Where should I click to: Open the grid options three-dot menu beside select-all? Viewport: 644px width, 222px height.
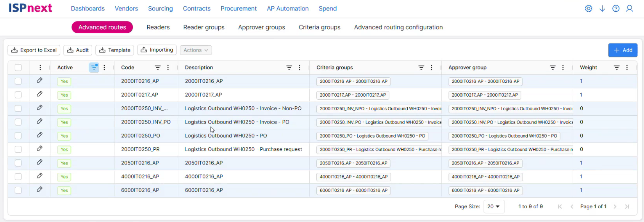coord(40,68)
